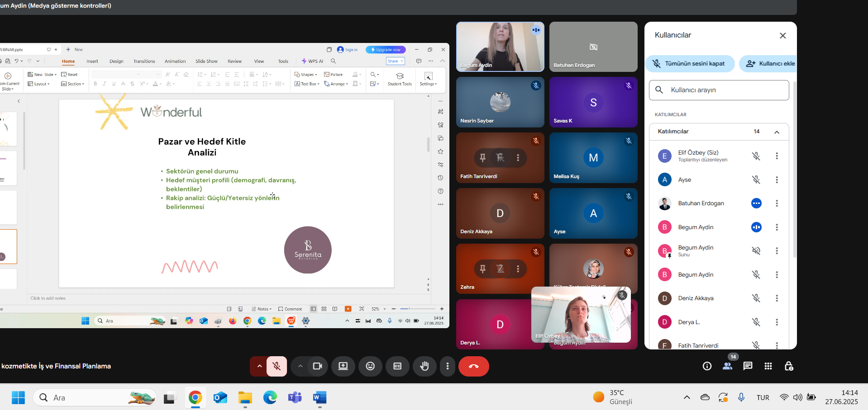This screenshot has width=868, height=410.
Task: Collapse the Katılımcılar list
Action: [x=777, y=132]
